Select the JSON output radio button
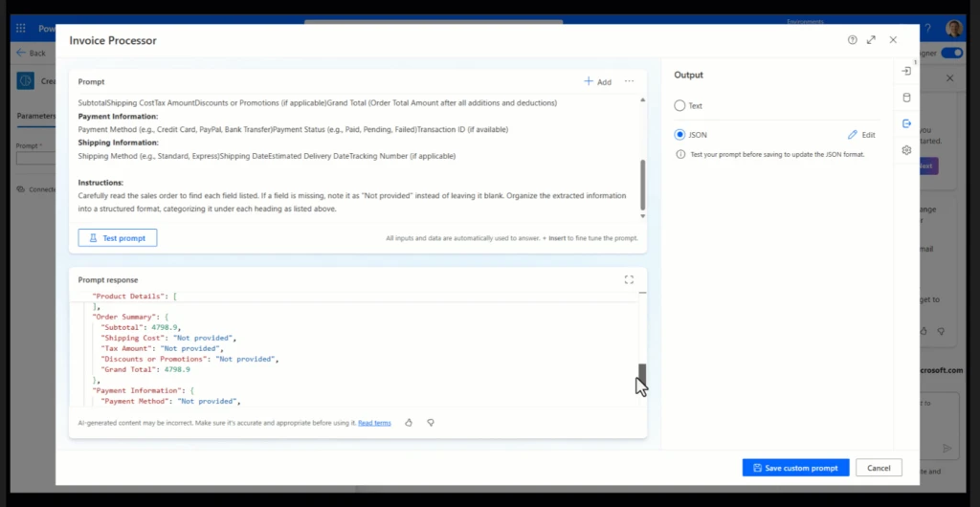The width and height of the screenshot is (980, 507). pyautogui.click(x=679, y=135)
